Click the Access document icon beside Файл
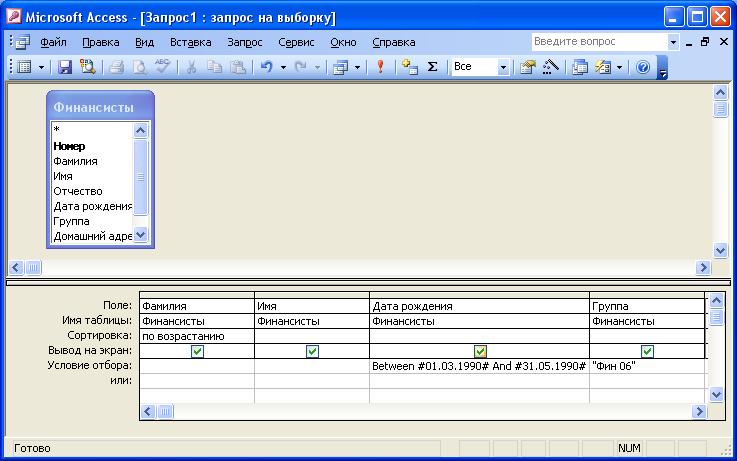 coord(22,42)
